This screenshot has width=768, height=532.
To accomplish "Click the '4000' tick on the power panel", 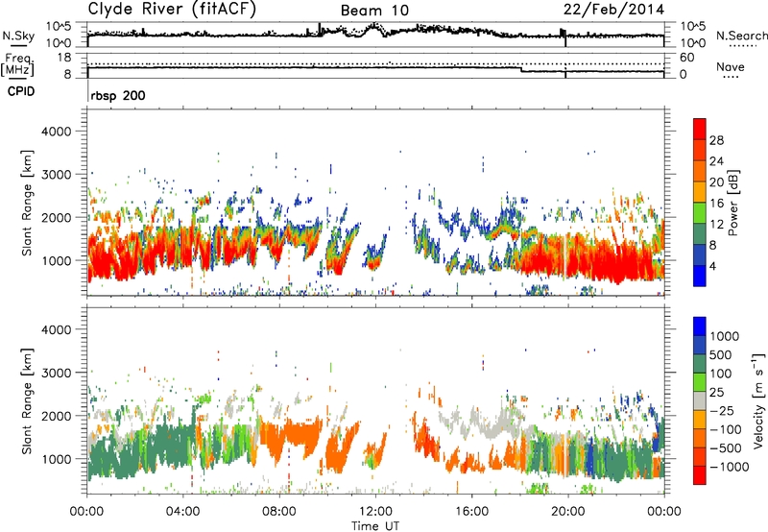I will 57,132.
